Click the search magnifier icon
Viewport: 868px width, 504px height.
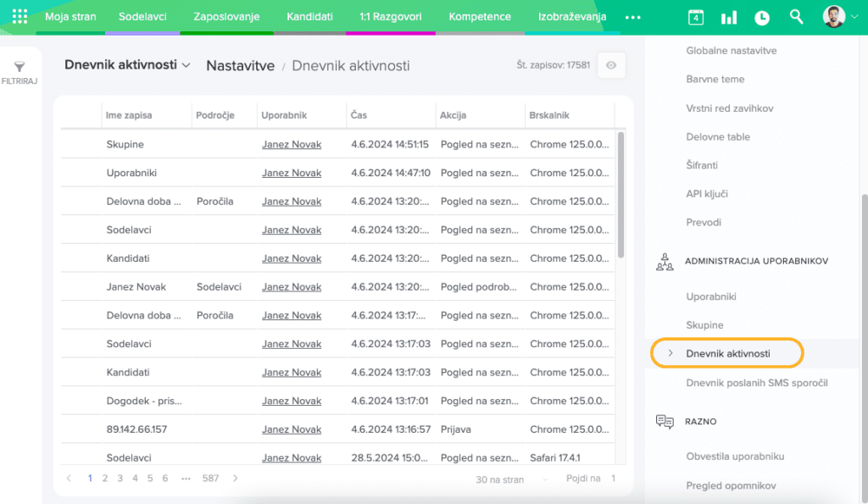pos(796,17)
